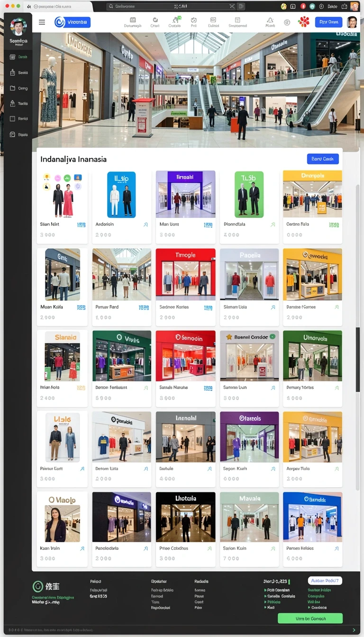Open the Smopernad item in the top navigation
The image size is (364, 637).
pos(237,22)
